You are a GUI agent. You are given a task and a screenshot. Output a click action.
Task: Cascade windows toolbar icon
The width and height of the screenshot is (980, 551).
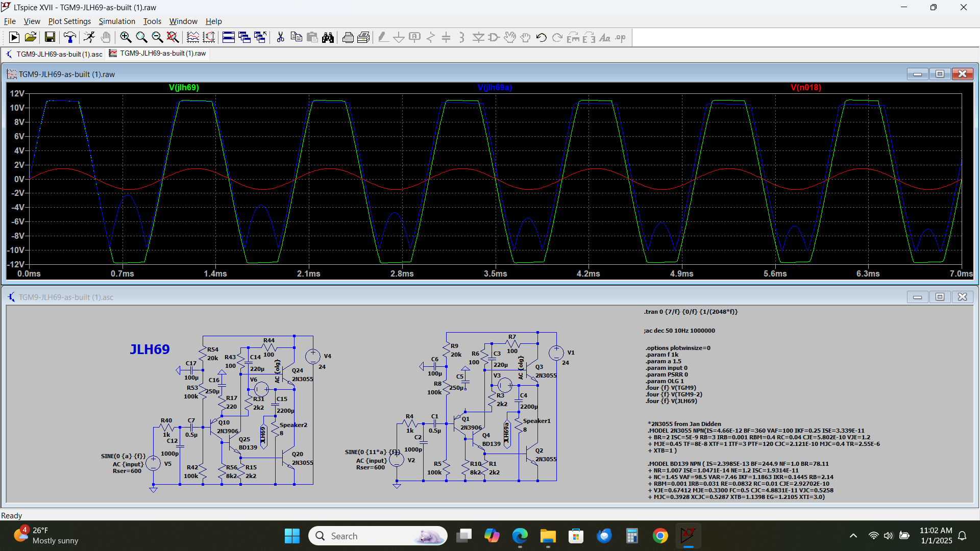(x=244, y=37)
